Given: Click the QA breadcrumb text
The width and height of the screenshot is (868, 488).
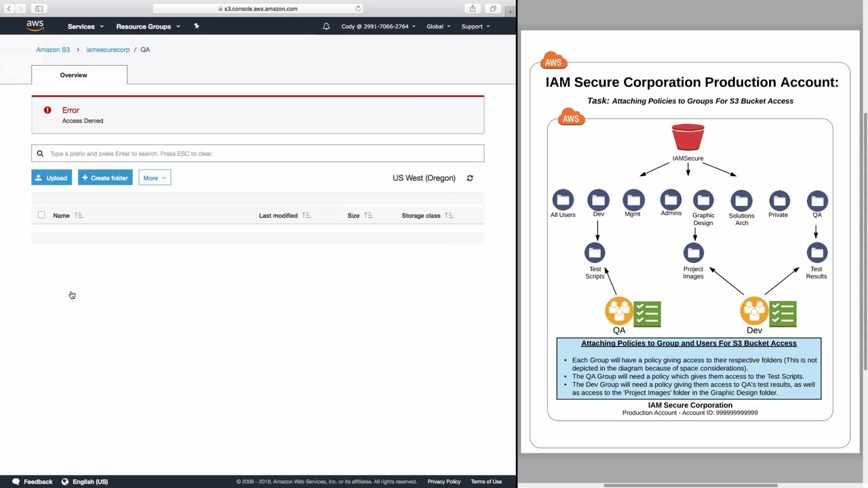Looking at the screenshot, I should tap(145, 49).
